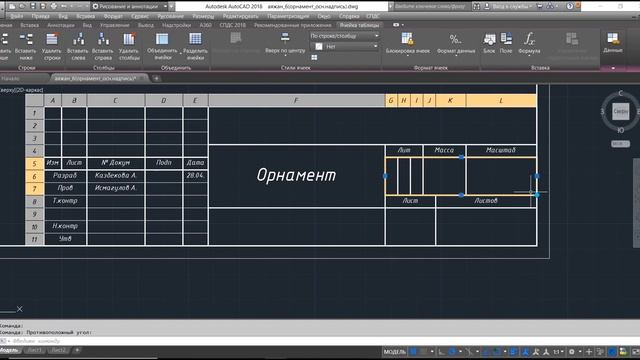Click the Autodesk App Store cart icon
The height and width of the screenshot is (360, 640).
[540, 6]
